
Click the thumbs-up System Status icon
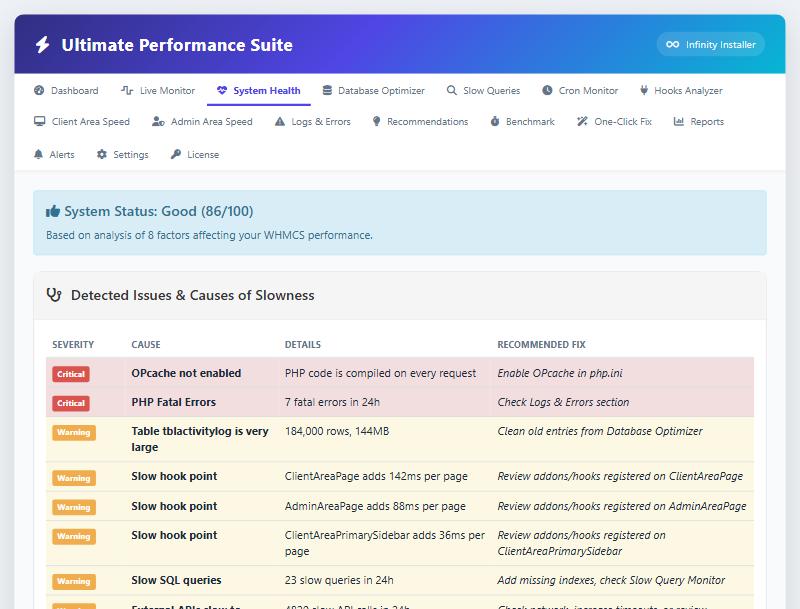[53, 211]
